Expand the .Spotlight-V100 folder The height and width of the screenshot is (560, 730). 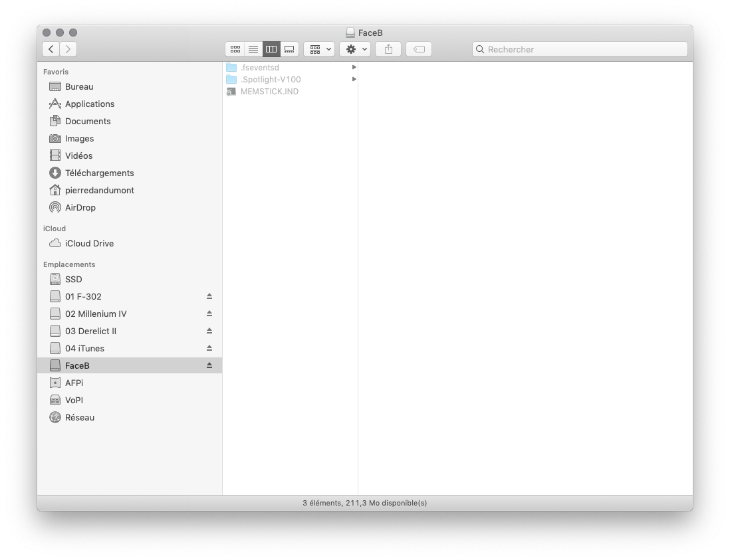[x=354, y=79]
